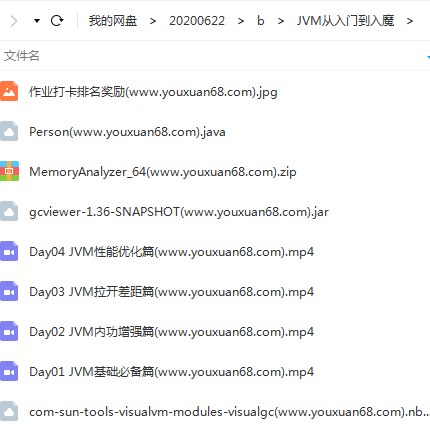Click the visualvm nbm file icon
This screenshot has width=430, height=428.
(x=9, y=411)
